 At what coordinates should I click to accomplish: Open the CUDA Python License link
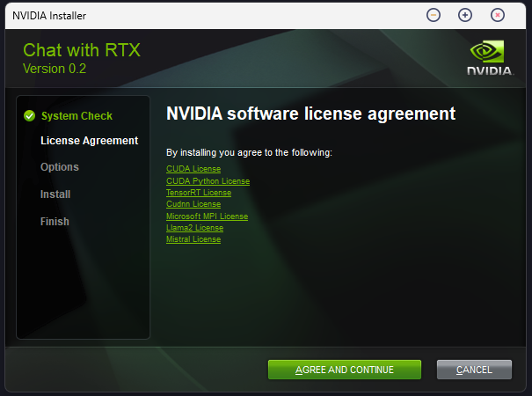[x=208, y=181]
